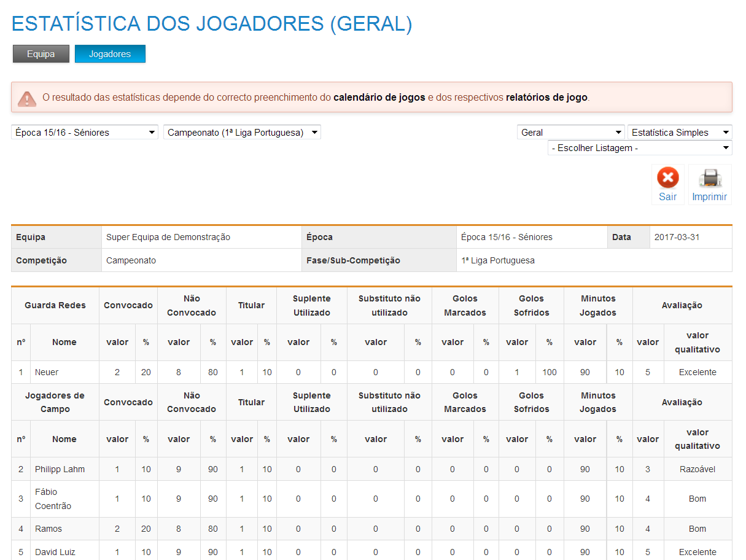This screenshot has width=746, height=560.
Task: Open the relatórios de jogo link
Action: click(x=546, y=98)
